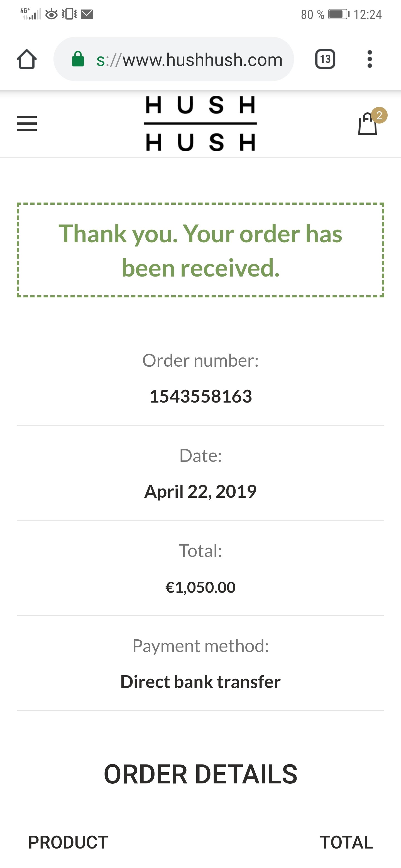401x868 pixels.
Task: Tap the 4G signal strength icon
Action: click(31, 14)
